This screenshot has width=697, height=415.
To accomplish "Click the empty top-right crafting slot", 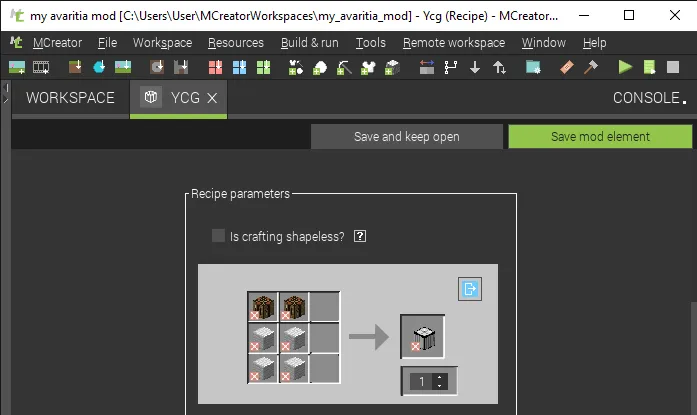I will pos(325,307).
